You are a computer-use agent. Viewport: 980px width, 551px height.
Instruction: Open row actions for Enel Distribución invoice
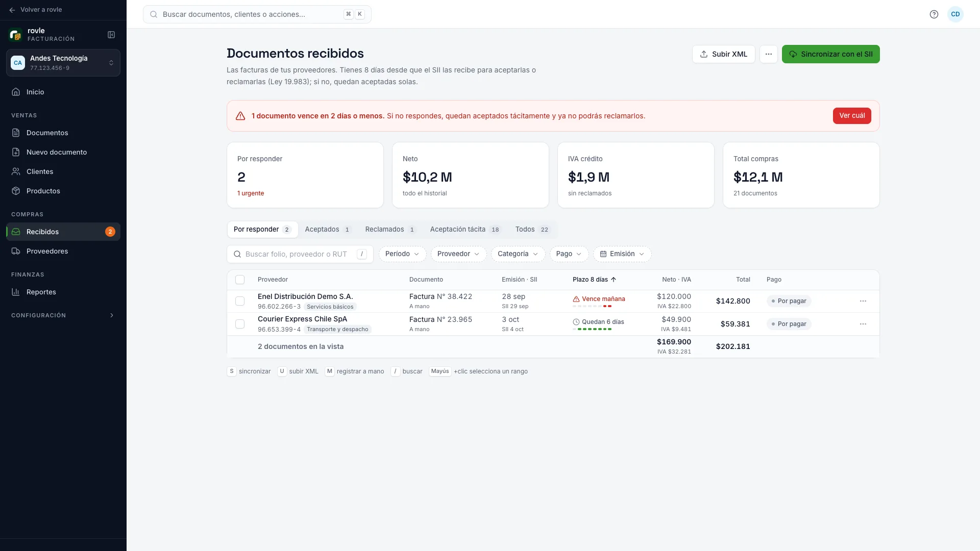tap(863, 301)
